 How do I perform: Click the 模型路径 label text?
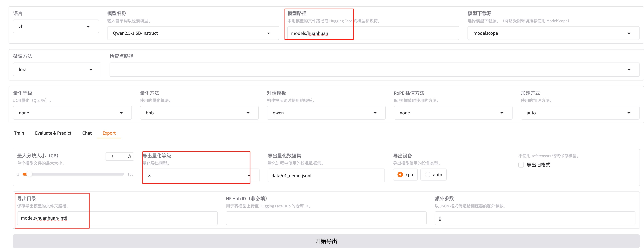pos(297,13)
